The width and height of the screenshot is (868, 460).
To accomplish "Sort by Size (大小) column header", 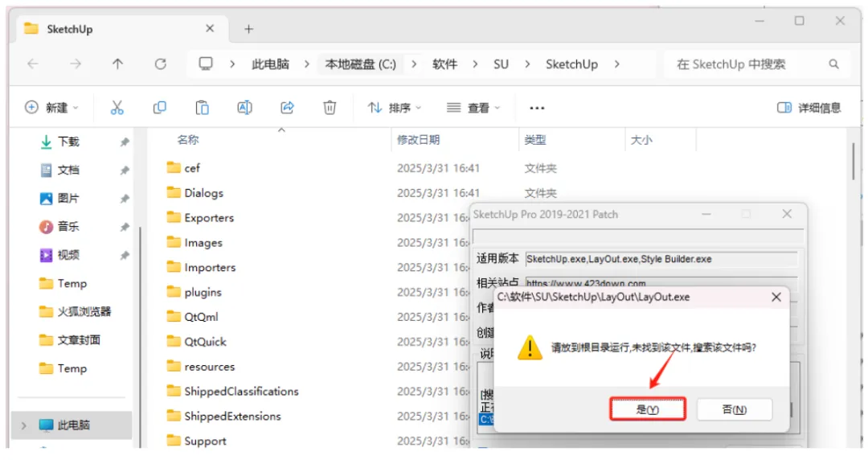I will 641,140.
